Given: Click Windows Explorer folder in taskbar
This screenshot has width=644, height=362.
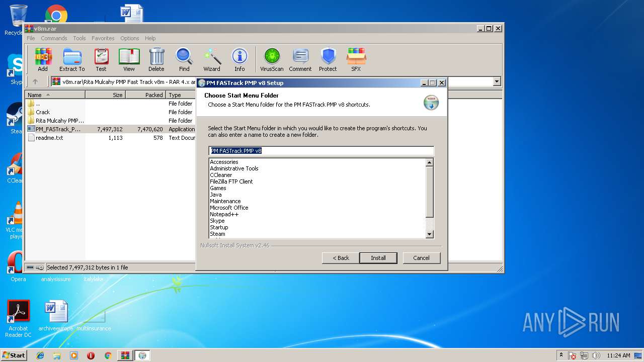Looking at the screenshot, I should [57, 355].
